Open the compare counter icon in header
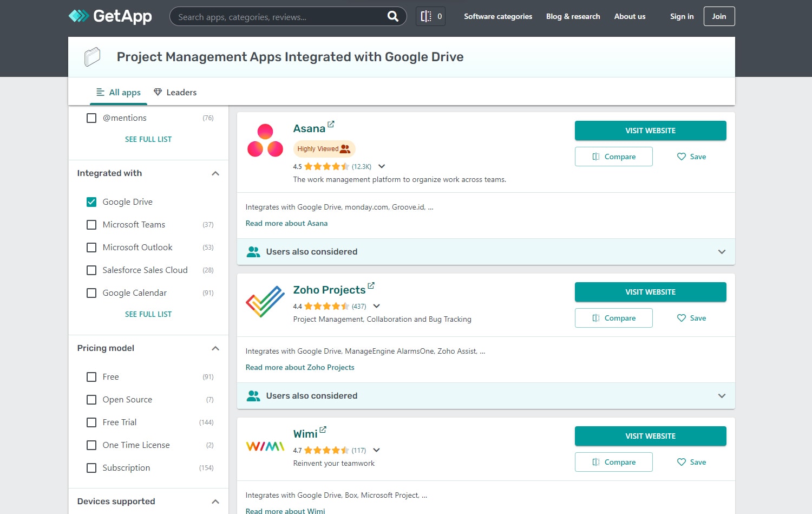Image resolution: width=812 pixels, height=514 pixels. point(430,16)
